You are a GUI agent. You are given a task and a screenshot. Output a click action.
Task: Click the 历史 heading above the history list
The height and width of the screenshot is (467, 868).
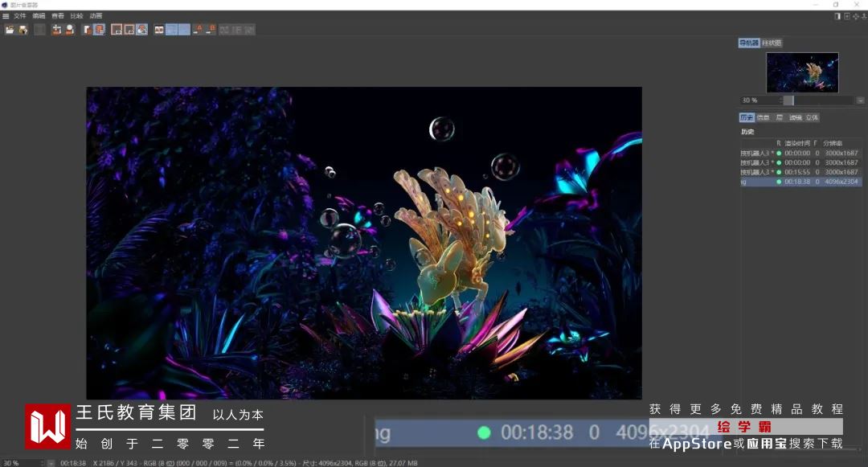tap(747, 132)
